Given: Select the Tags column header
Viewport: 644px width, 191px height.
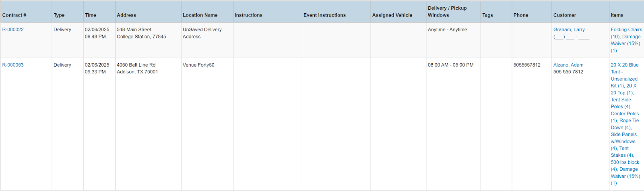Looking at the screenshot, I should point(487,15).
